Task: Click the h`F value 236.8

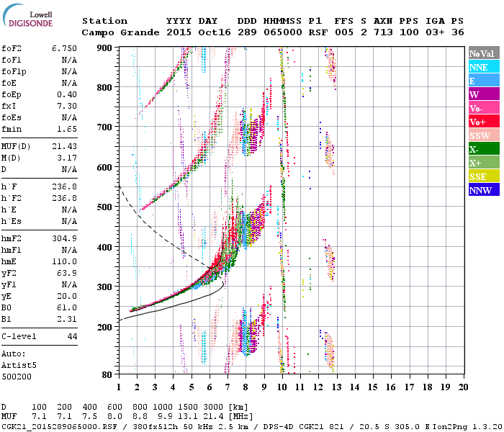Action: point(65,187)
